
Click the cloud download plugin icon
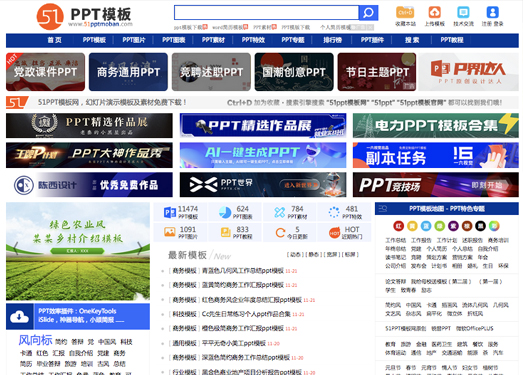pos(19,316)
